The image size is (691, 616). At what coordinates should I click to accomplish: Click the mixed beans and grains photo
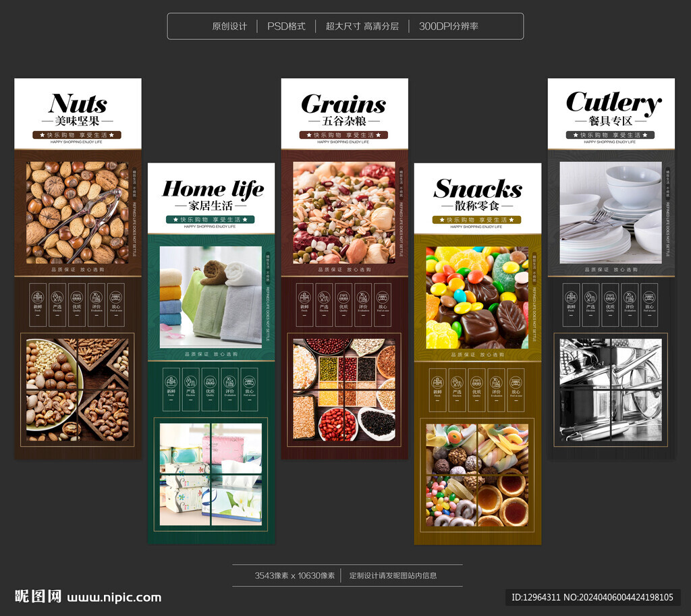344,213
